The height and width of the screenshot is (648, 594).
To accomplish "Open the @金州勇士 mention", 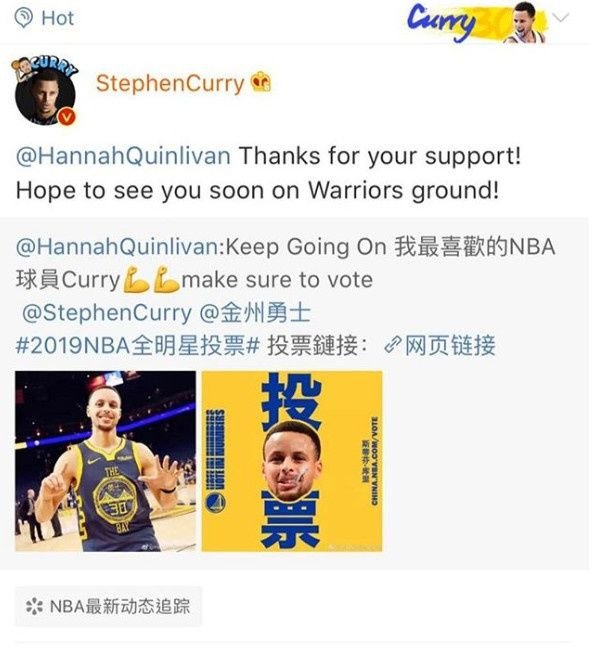I will click(x=255, y=313).
